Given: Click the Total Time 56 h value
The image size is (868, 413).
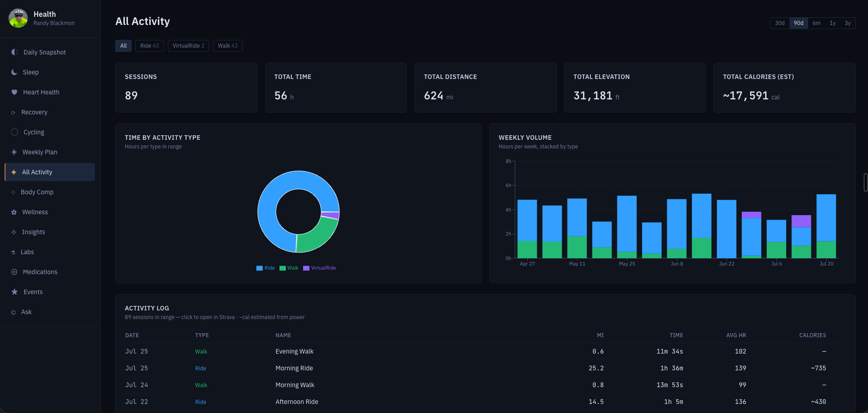Looking at the screenshot, I should click(284, 96).
